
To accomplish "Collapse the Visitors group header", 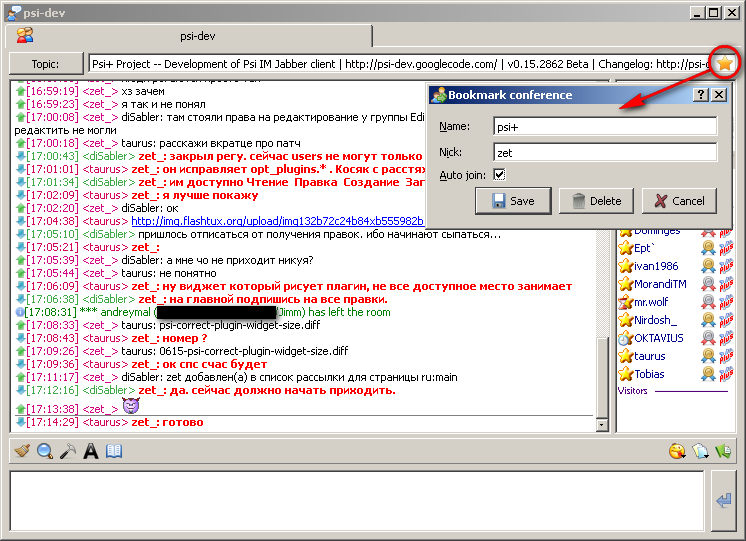I will [x=633, y=390].
